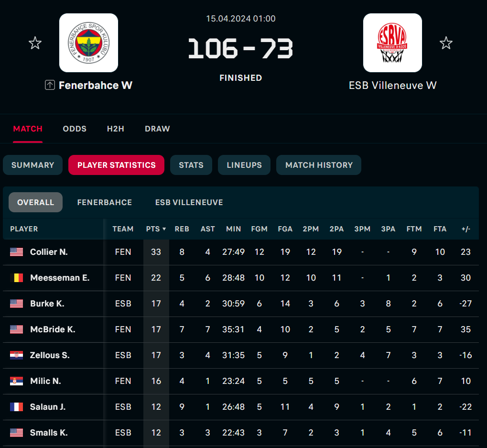Show the LINEUPS view
Image resolution: width=487 pixels, height=448 pixels.
click(x=244, y=165)
